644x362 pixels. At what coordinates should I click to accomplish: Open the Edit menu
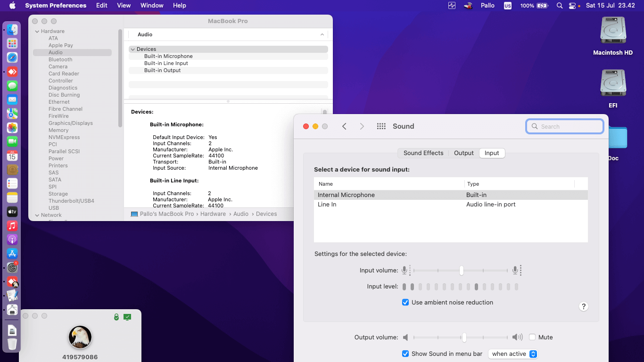click(x=102, y=6)
